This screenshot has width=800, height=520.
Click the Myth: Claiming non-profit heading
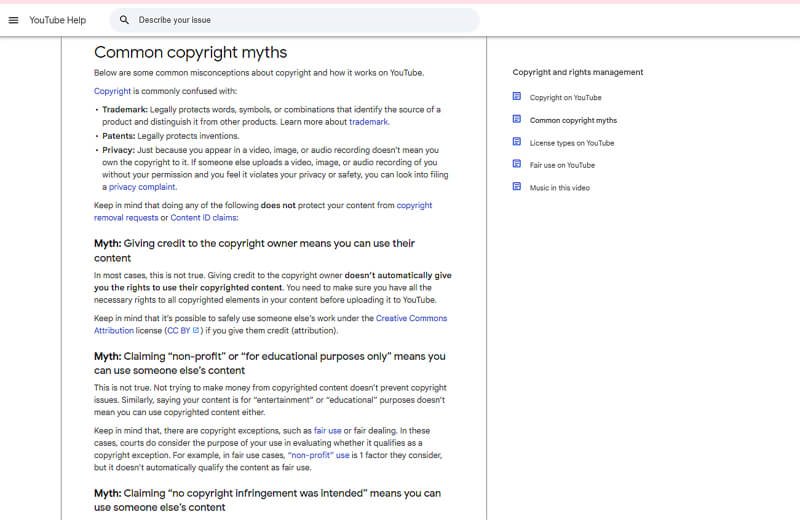point(269,363)
